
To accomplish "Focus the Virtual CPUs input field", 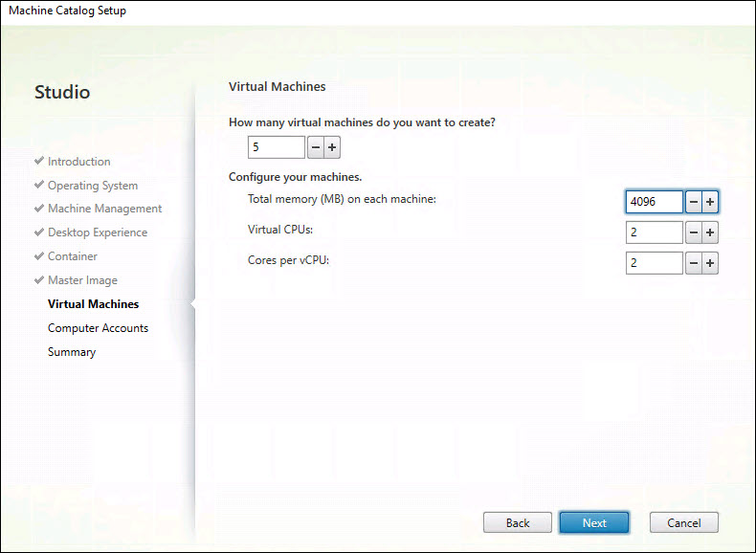I will coord(654,232).
